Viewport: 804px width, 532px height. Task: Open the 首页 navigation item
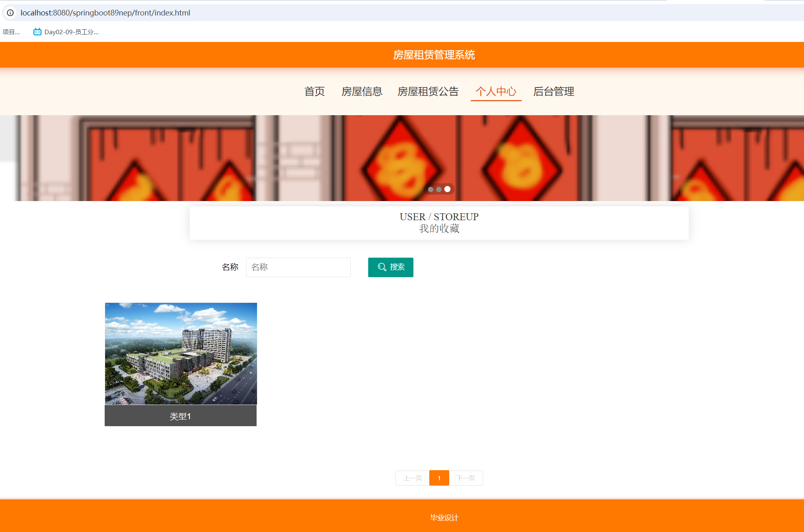314,92
